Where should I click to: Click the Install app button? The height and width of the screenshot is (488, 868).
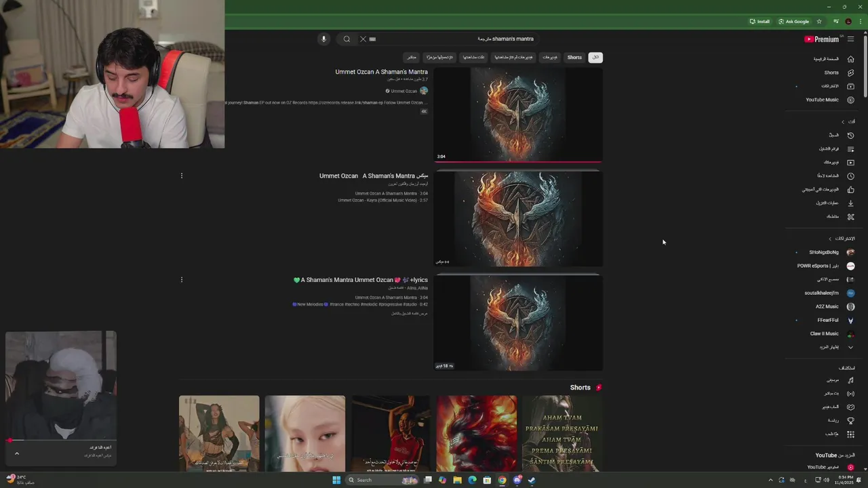click(x=759, y=21)
